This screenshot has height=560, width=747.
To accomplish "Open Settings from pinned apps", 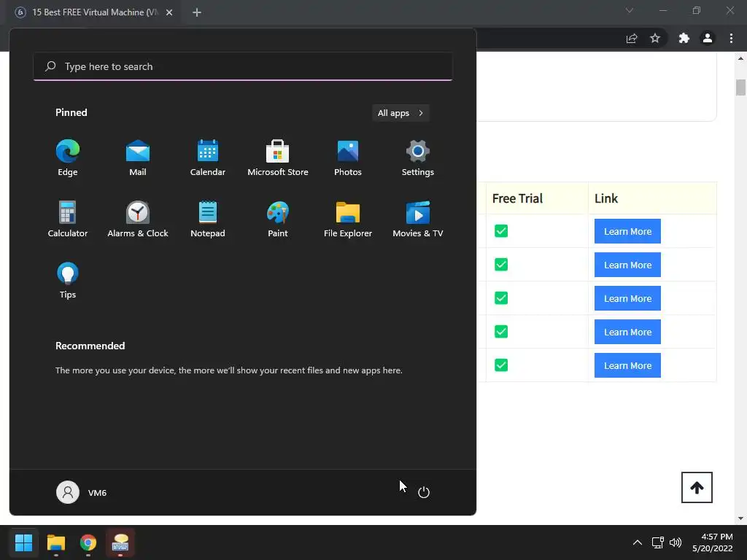I will point(418,158).
